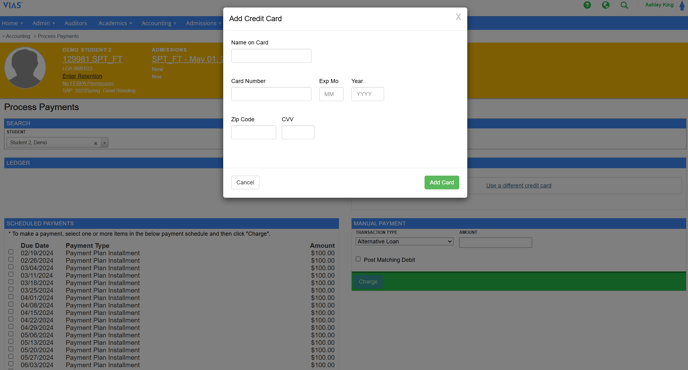This screenshot has width=688, height=370.
Task: Clear the Student 2, Demo selection with the x
Action: [95, 143]
